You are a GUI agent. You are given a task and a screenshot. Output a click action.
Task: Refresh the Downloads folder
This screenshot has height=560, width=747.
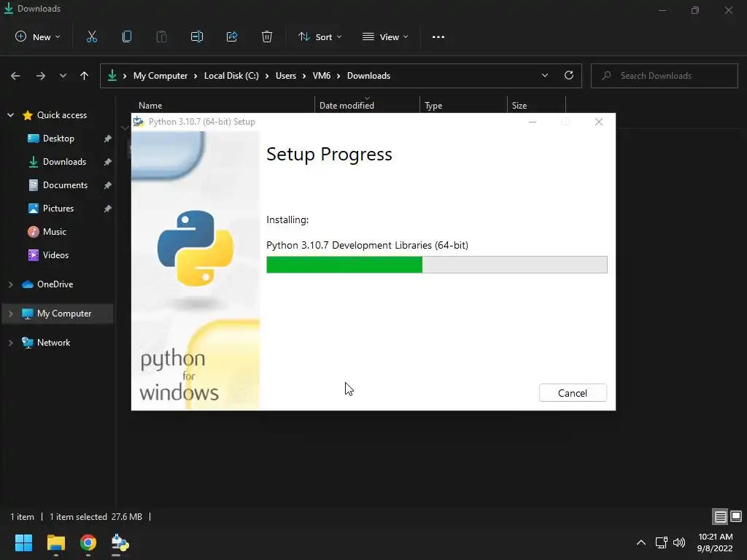click(x=569, y=76)
